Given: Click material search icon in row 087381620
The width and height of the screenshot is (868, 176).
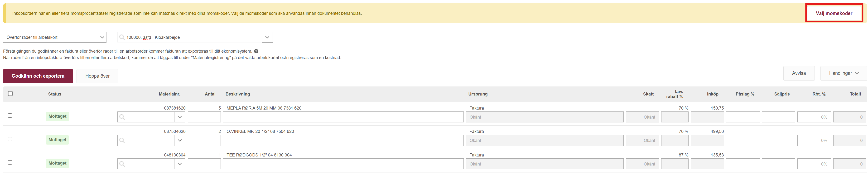Looking at the screenshot, I should (x=122, y=117).
